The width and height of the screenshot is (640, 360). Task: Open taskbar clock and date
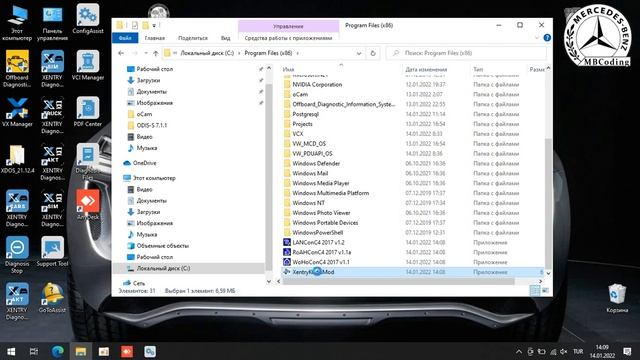click(x=602, y=351)
